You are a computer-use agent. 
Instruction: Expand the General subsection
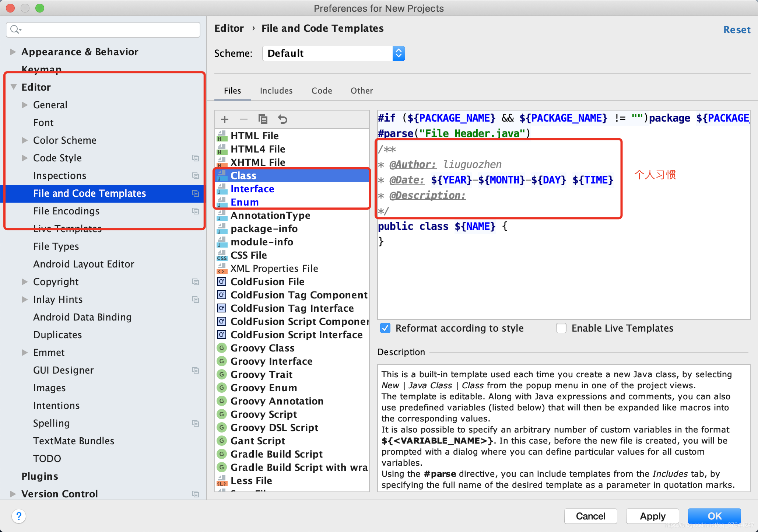[x=25, y=105]
